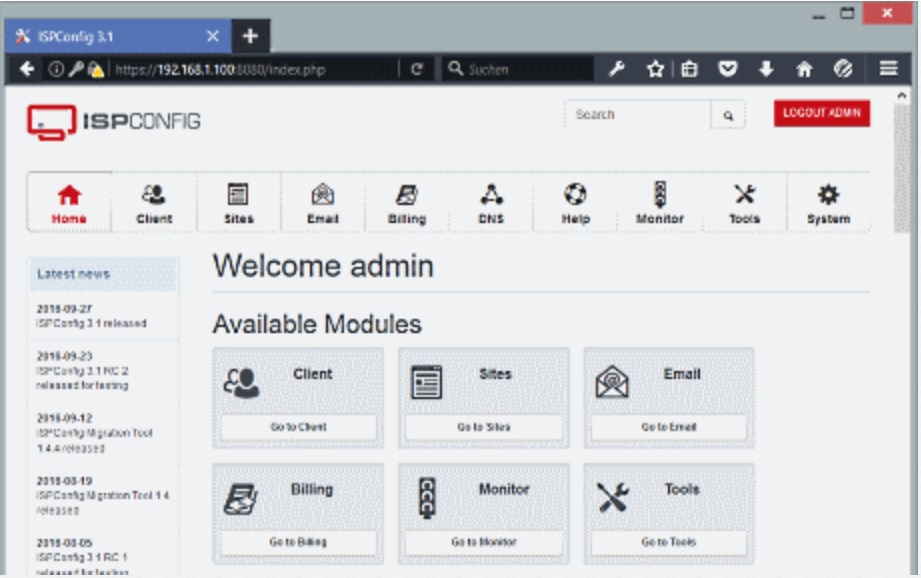This screenshot has height=578, width=921.
Task: Open site information icon in address bar
Action: tap(56, 69)
